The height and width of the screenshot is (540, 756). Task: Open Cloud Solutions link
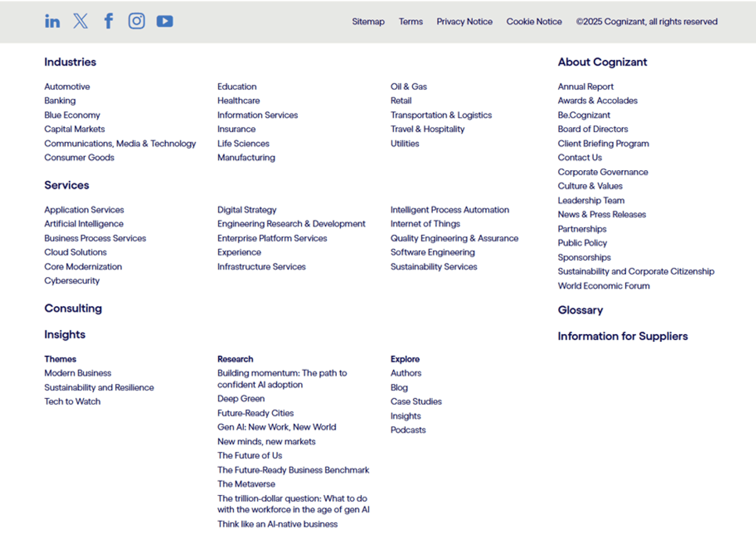tap(76, 252)
